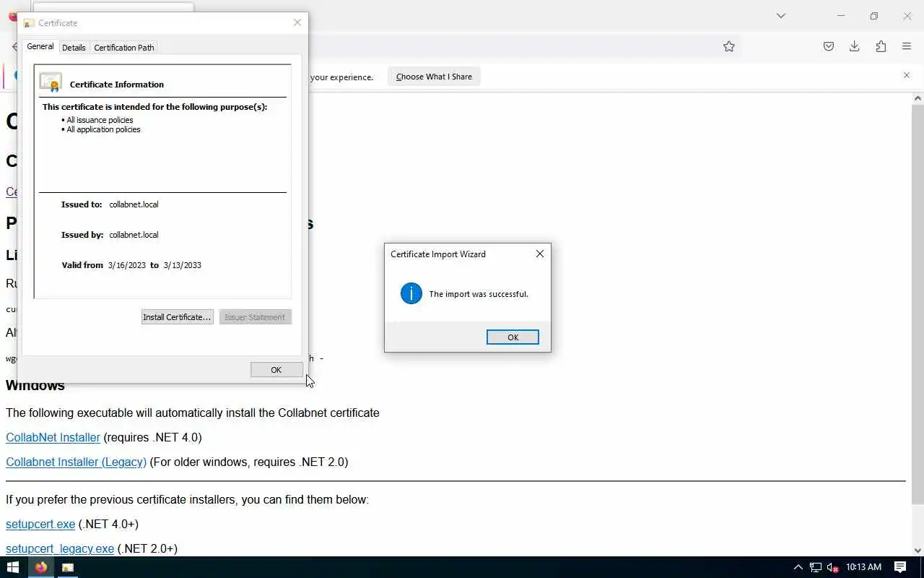The height and width of the screenshot is (578, 924).
Task: Click the Install Certificate button
Action: (x=177, y=317)
